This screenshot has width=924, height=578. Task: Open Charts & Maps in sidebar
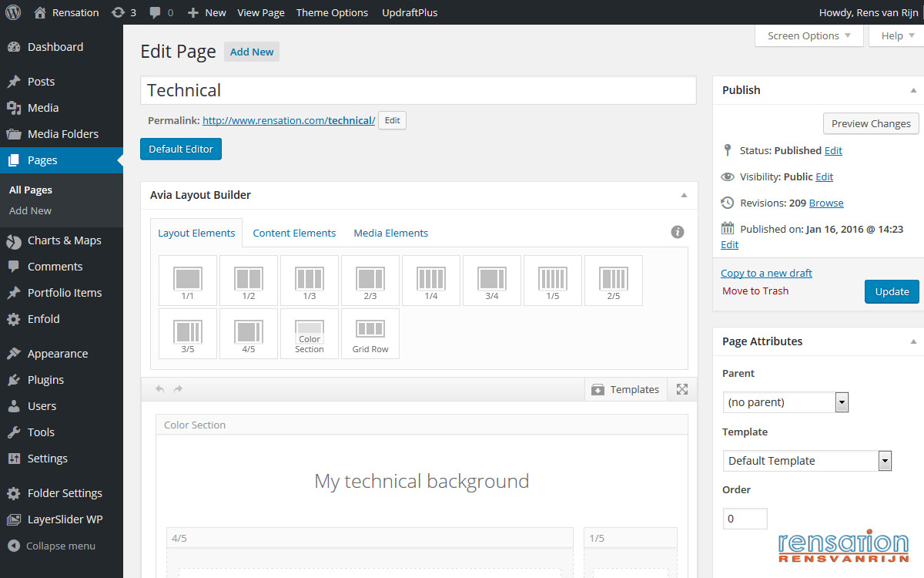pos(62,240)
